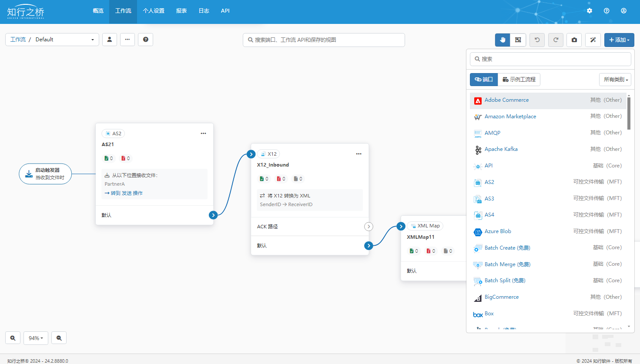
Task: Open the 所有类别 category dropdown
Action: 615,80
